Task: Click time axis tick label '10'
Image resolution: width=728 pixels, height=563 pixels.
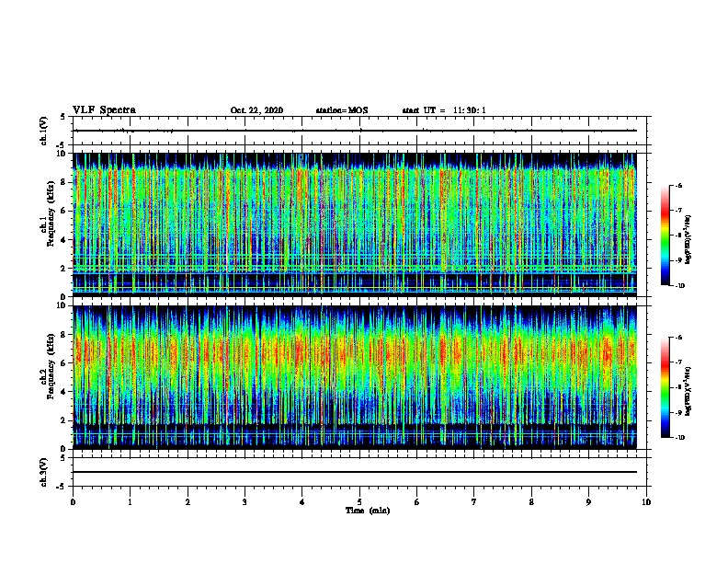Action: click(646, 502)
